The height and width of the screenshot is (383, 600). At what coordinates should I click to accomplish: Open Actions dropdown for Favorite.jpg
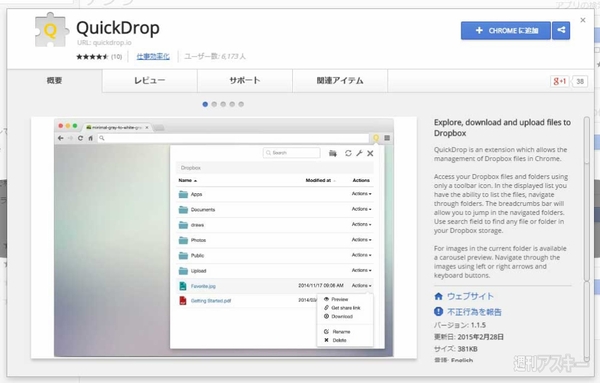[x=362, y=286]
